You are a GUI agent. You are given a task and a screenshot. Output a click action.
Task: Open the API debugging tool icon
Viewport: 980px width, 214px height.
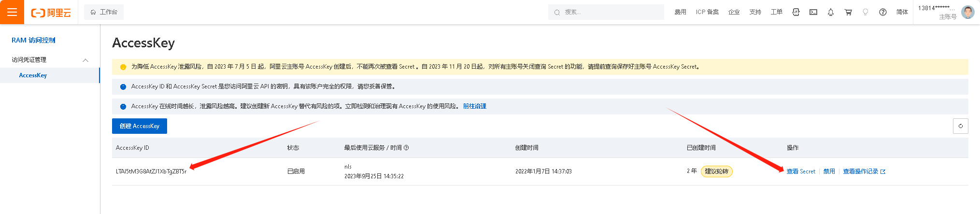796,12
